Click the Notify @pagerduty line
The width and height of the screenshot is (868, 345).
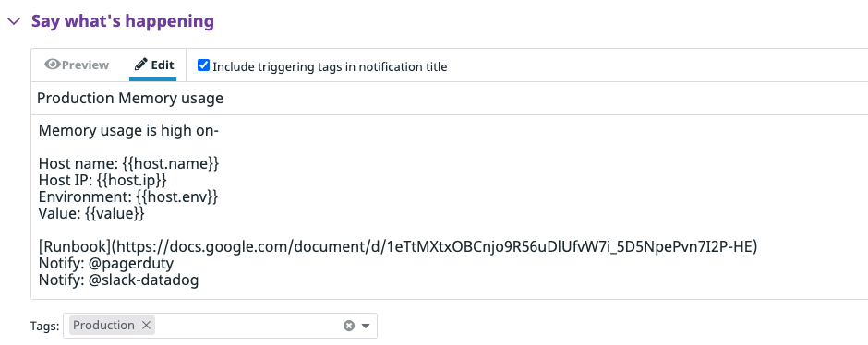click(x=106, y=263)
